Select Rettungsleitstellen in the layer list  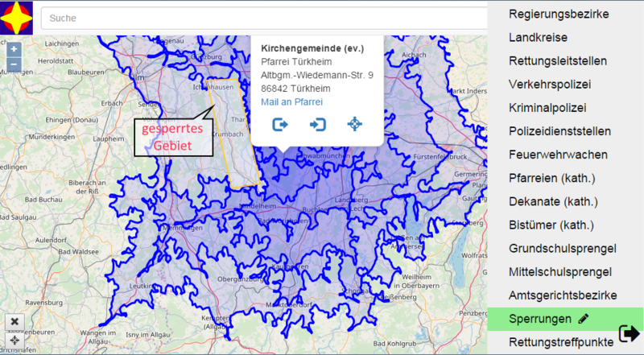558,61
